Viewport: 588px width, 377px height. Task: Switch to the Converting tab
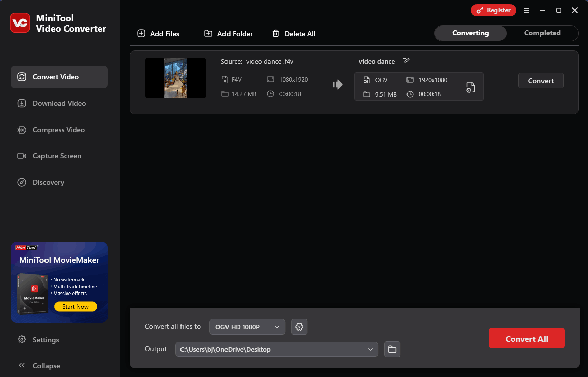click(x=471, y=33)
